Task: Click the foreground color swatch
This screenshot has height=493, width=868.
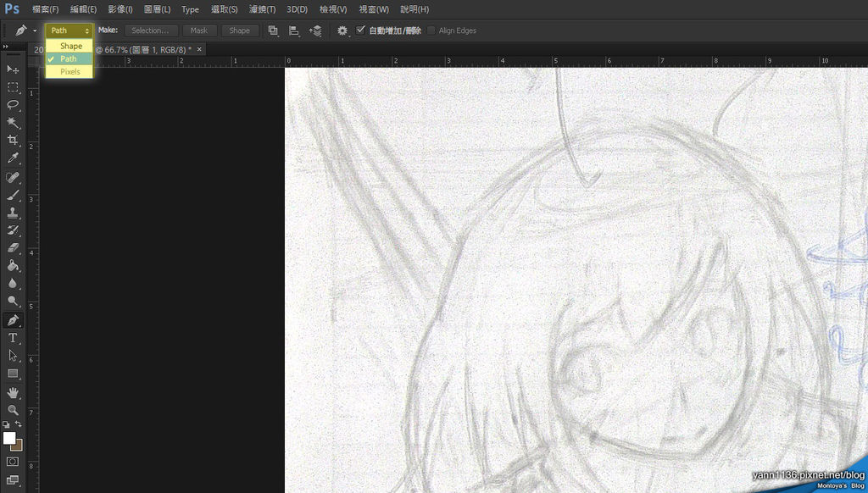Action: point(9,438)
